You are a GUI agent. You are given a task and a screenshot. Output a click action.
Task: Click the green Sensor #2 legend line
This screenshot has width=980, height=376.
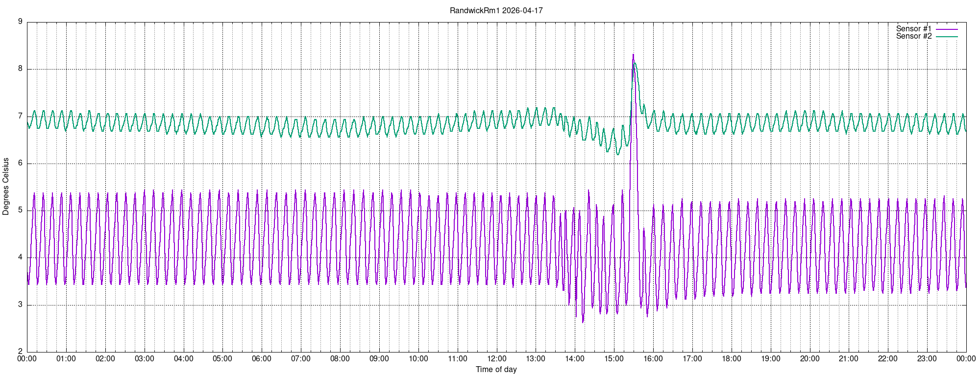tap(947, 37)
